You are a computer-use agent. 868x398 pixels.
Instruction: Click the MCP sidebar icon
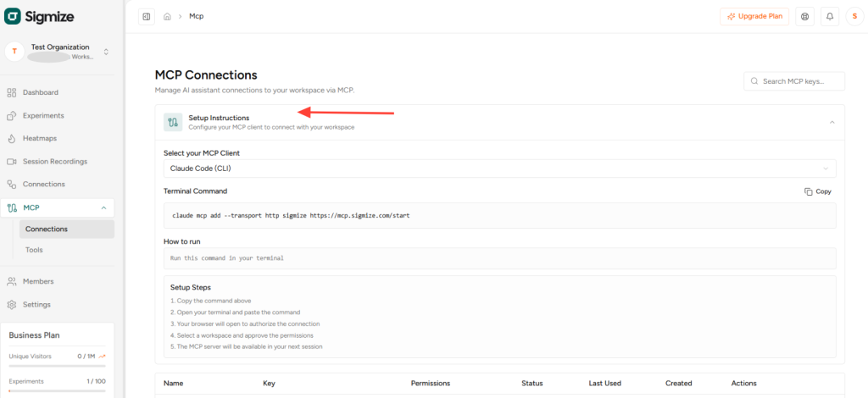(12, 207)
